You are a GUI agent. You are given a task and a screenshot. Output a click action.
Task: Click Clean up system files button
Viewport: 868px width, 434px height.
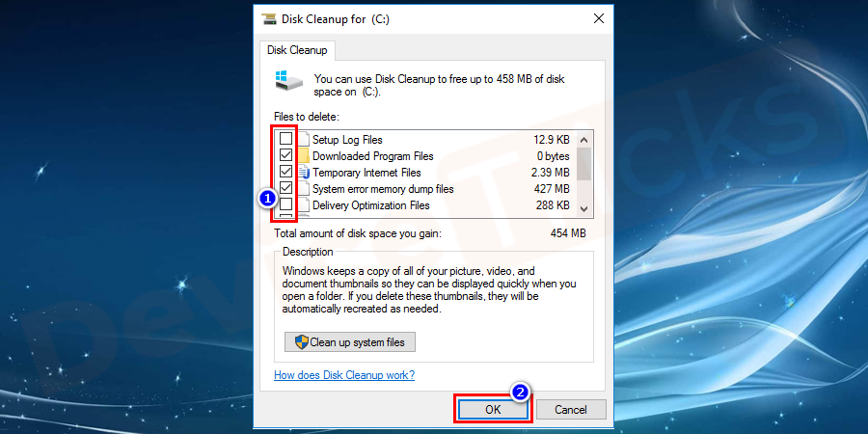(350, 342)
